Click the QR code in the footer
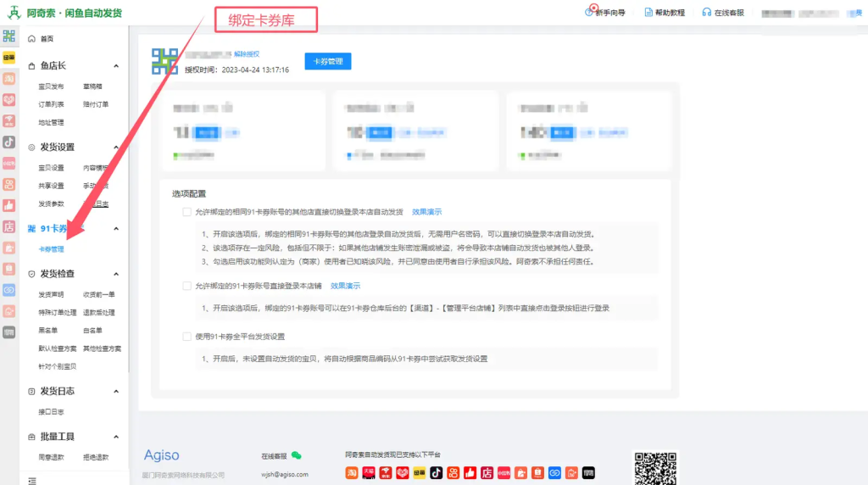This screenshot has width=868, height=485. tap(655, 468)
